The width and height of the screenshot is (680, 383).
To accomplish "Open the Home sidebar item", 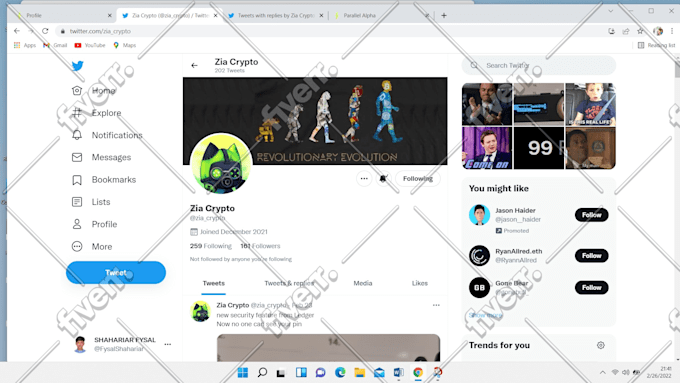I will (x=94, y=91).
